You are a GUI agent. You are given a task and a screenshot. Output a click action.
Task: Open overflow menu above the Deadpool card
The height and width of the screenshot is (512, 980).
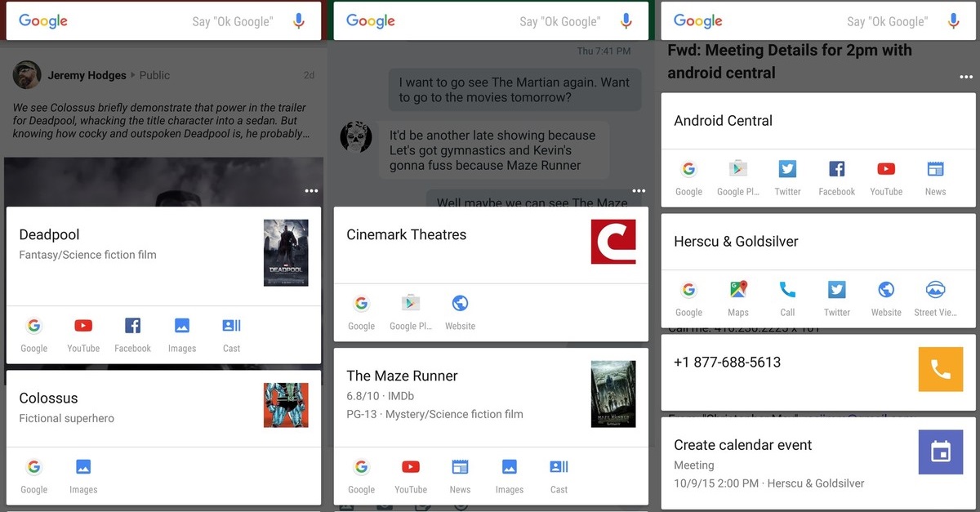pyautogui.click(x=311, y=191)
